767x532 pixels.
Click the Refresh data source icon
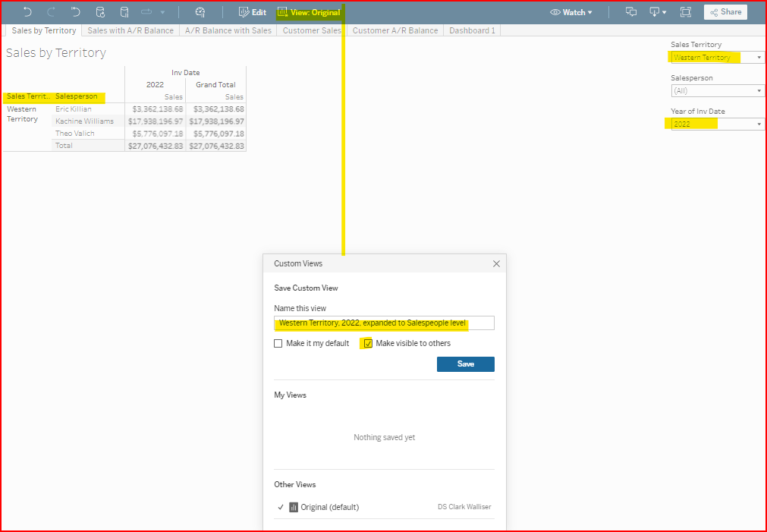(100, 12)
